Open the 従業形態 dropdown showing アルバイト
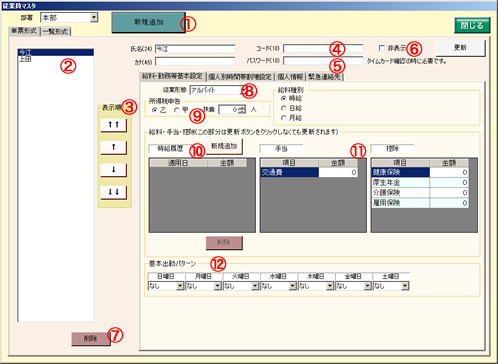This screenshot has width=498, height=364. (218, 90)
